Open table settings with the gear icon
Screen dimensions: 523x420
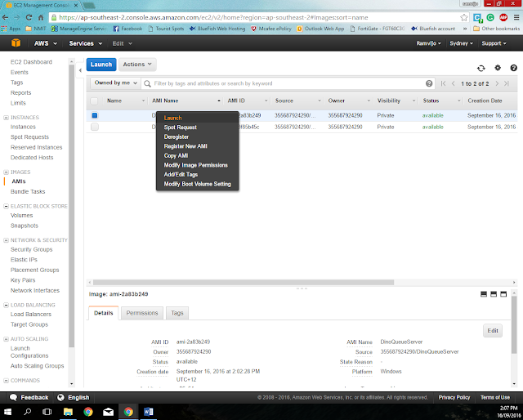tap(498, 68)
